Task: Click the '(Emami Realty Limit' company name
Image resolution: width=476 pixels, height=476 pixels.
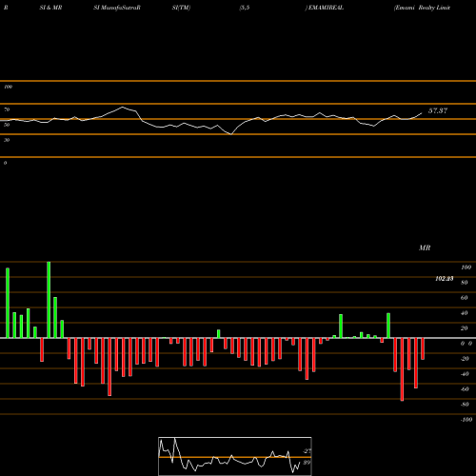Action: 422,8
